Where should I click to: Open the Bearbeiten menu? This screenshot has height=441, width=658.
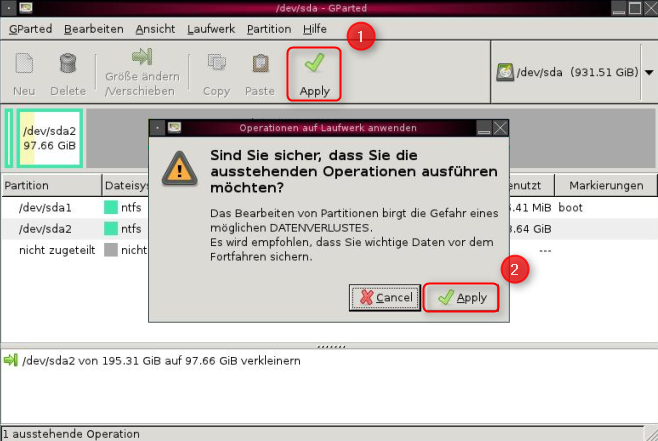point(94,29)
